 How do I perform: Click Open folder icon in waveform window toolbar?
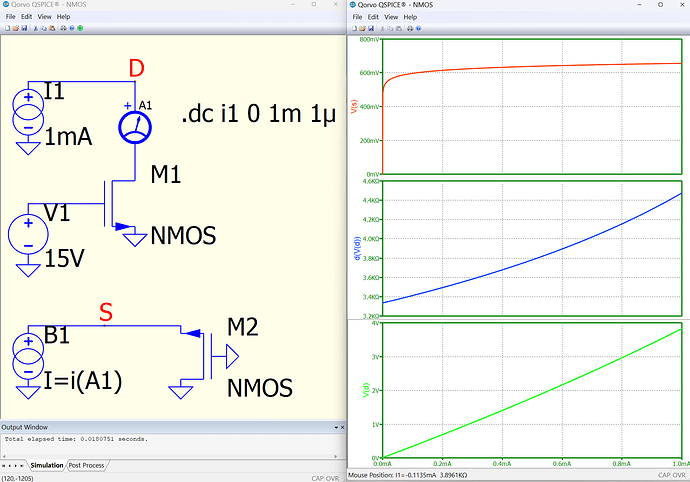click(x=363, y=29)
